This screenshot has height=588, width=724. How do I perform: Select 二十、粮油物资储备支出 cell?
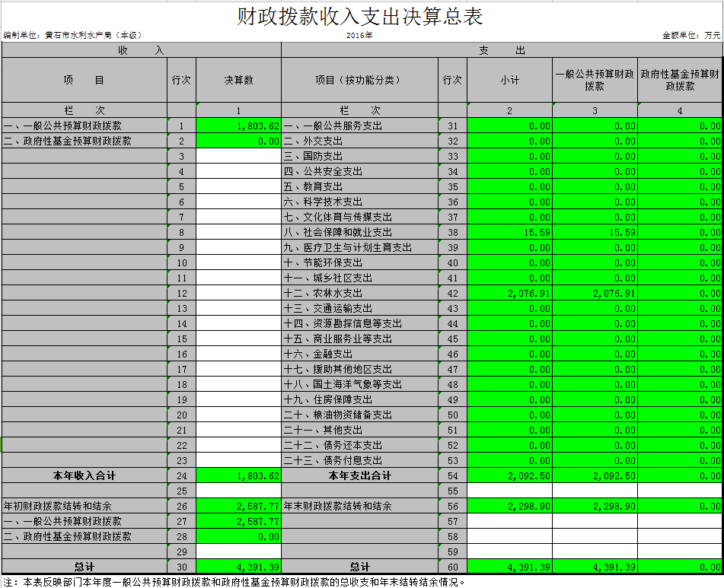[359, 415]
